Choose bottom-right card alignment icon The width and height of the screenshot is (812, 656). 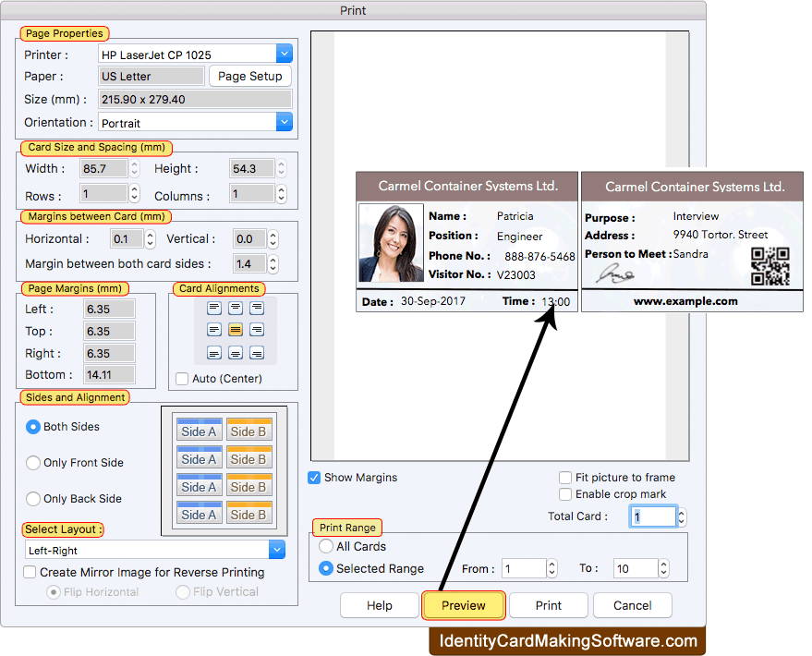point(257,352)
